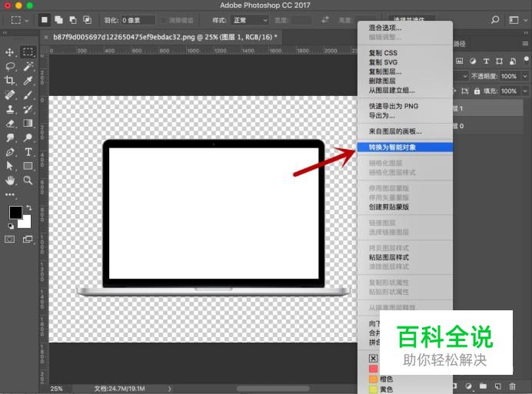
Task: Toggle Quick Mask mode
Action: [9, 240]
